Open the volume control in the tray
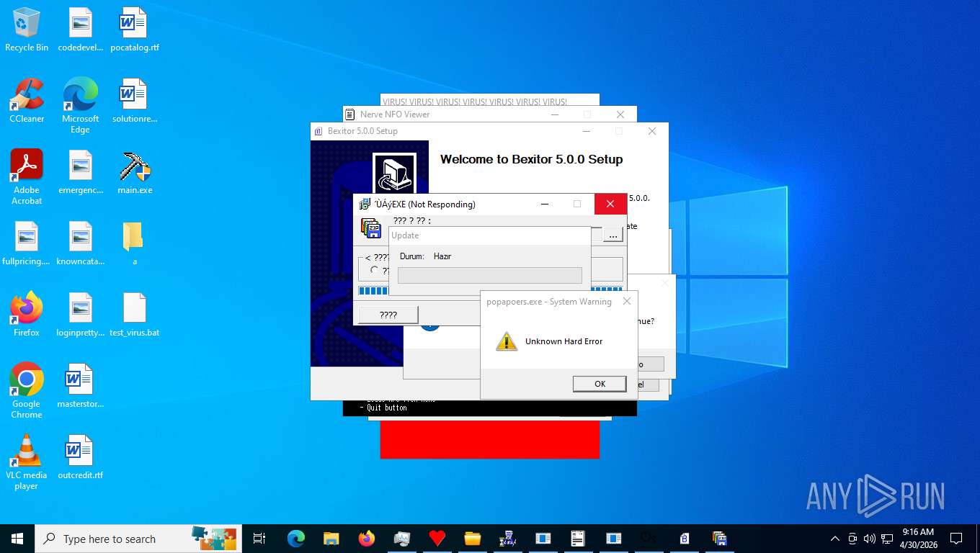Viewport: 980px width, 553px height. (870, 539)
